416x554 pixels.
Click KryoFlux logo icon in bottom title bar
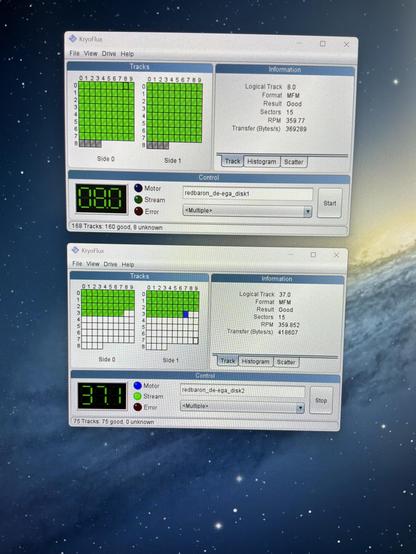[x=75, y=250]
